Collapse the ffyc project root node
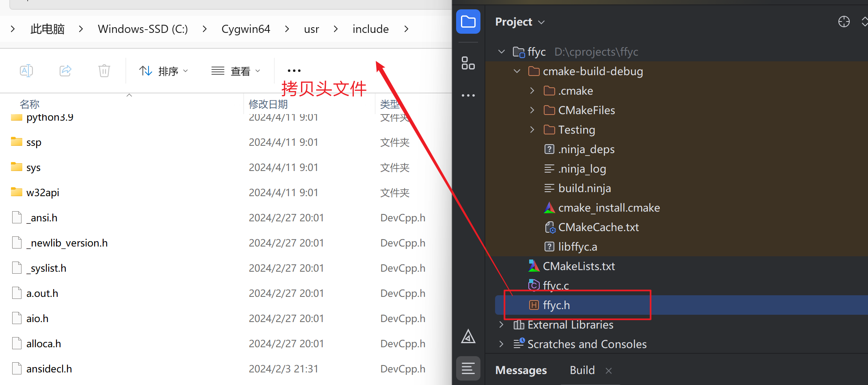The height and width of the screenshot is (385, 868). pos(502,52)
